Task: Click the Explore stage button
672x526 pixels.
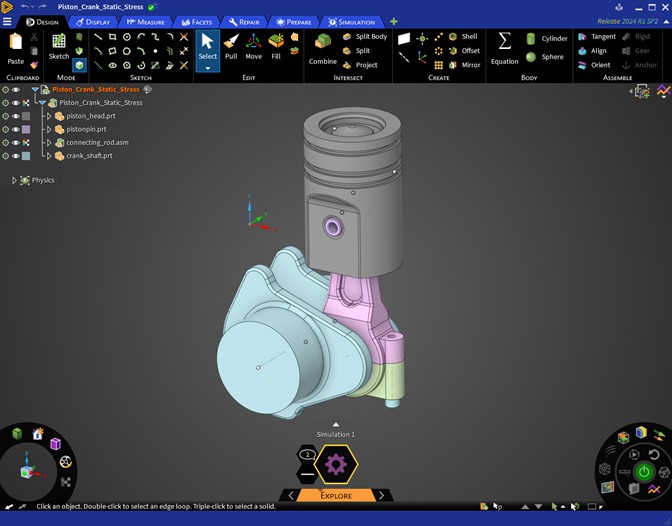Action: (x=336, y=496)
